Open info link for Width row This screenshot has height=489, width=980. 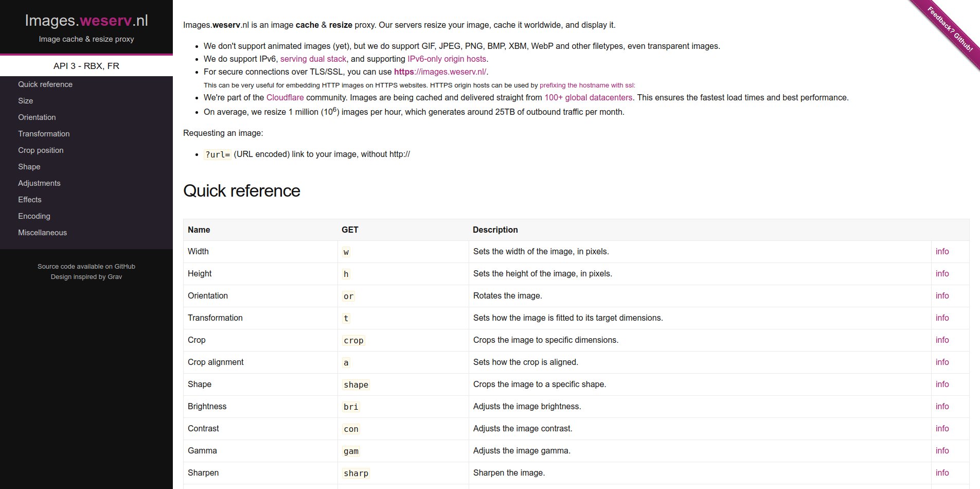[x=942, y=252]
